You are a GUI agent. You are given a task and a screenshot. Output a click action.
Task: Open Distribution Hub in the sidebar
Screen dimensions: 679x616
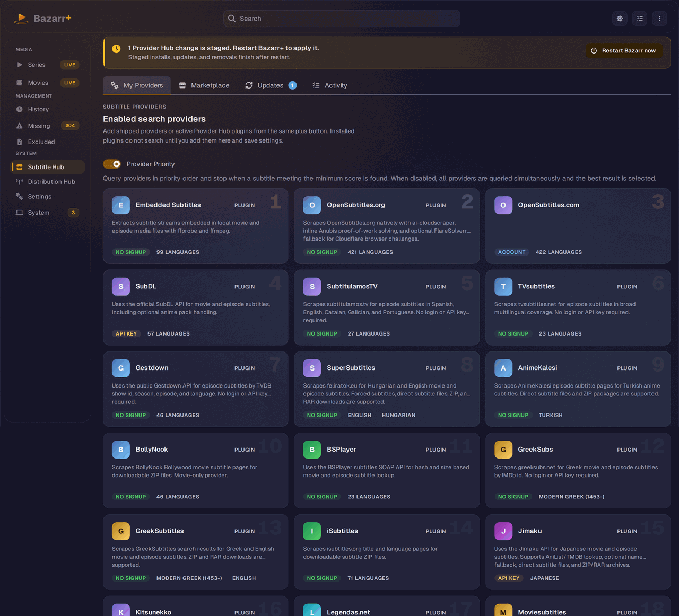[48, 182]
